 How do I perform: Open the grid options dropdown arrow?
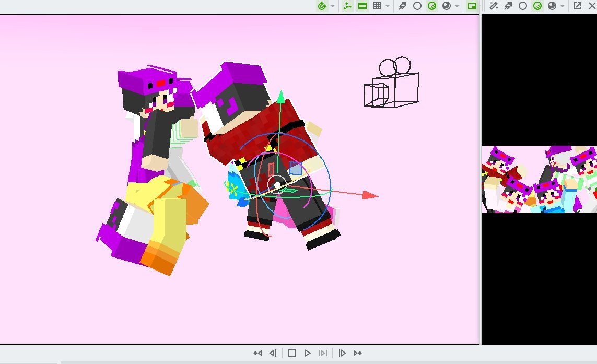coord(388,6)
